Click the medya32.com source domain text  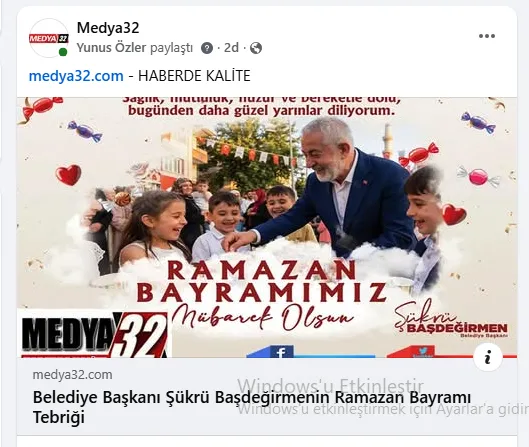click(73, 375)
